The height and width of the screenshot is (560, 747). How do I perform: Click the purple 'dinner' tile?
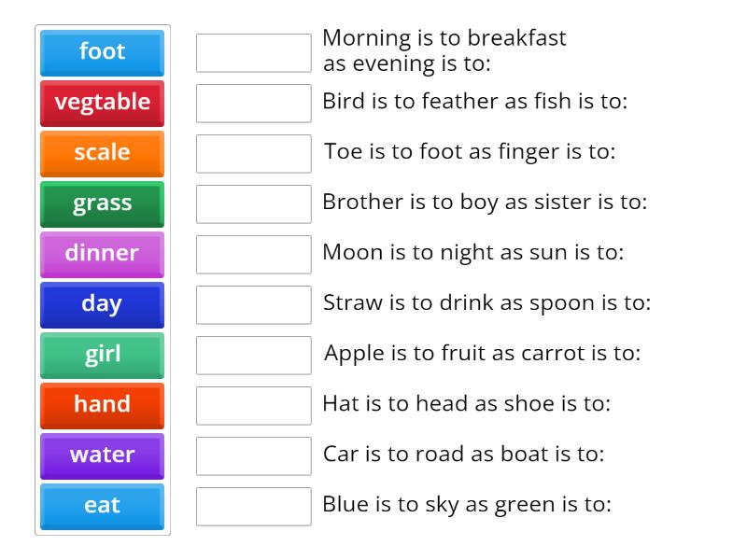click(102, 254)
